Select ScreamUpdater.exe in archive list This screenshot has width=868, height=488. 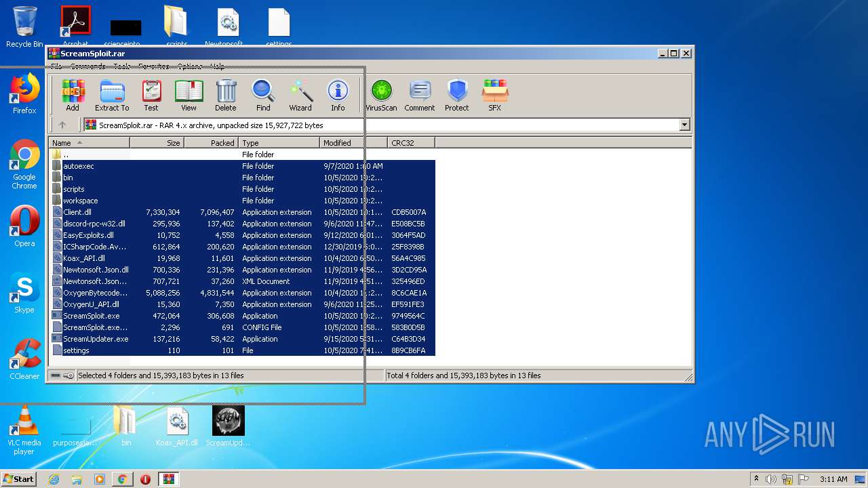click(x=242, y=339)
